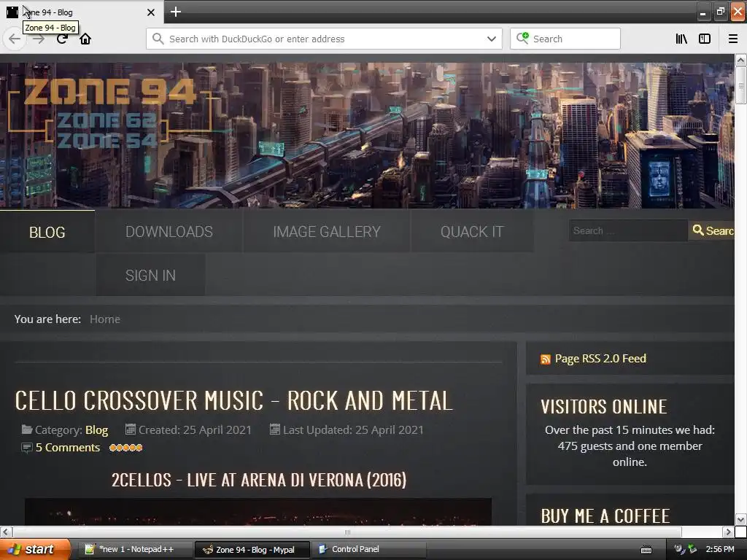Switch to Control Panel in the taskbar
The width and height of the screenshot is (747, 560).
point(368,549)
